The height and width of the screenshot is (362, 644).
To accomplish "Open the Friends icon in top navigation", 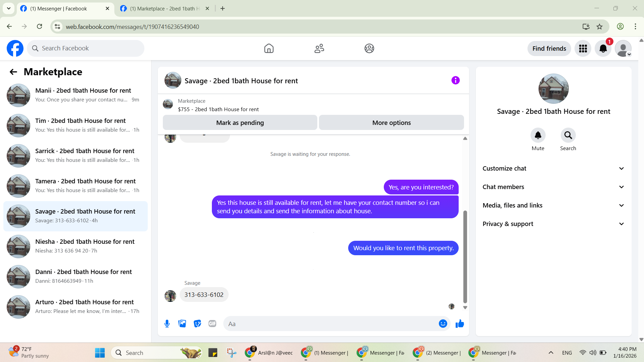I will (319, 48).
